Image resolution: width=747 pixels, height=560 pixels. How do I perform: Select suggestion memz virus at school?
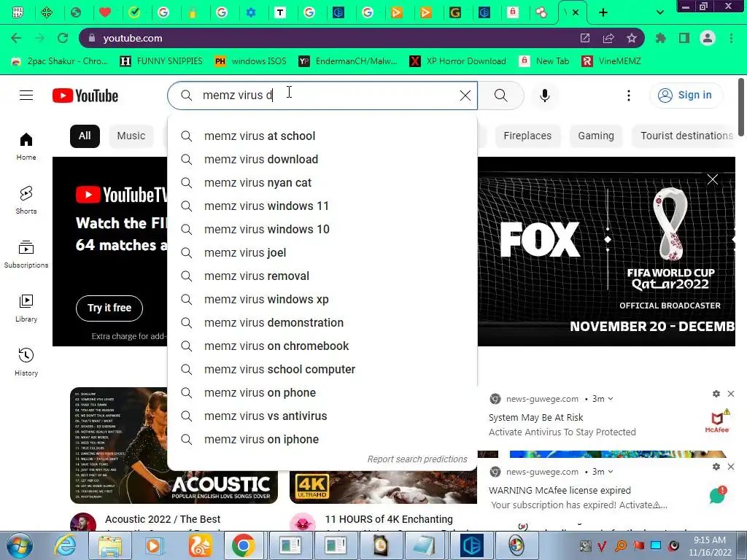coord(322,136)
